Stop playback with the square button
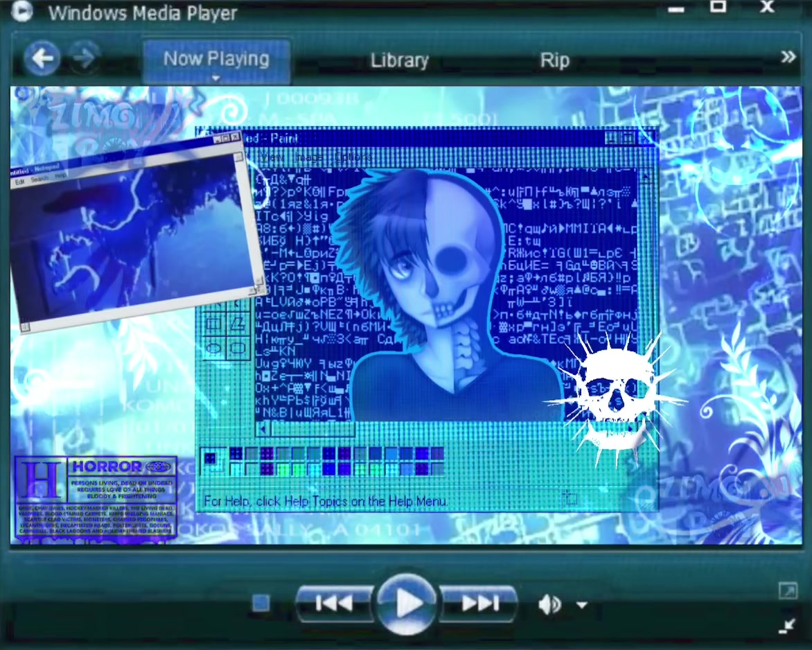The image size is (812, 650). click(261, 604)
